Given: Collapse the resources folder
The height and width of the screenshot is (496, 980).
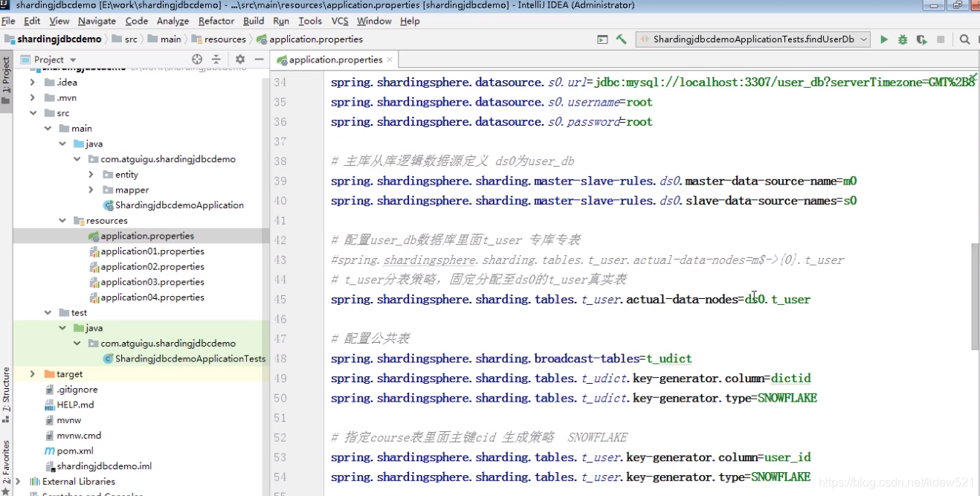Looking at the screenshot, I should click(x=63, y=221).
